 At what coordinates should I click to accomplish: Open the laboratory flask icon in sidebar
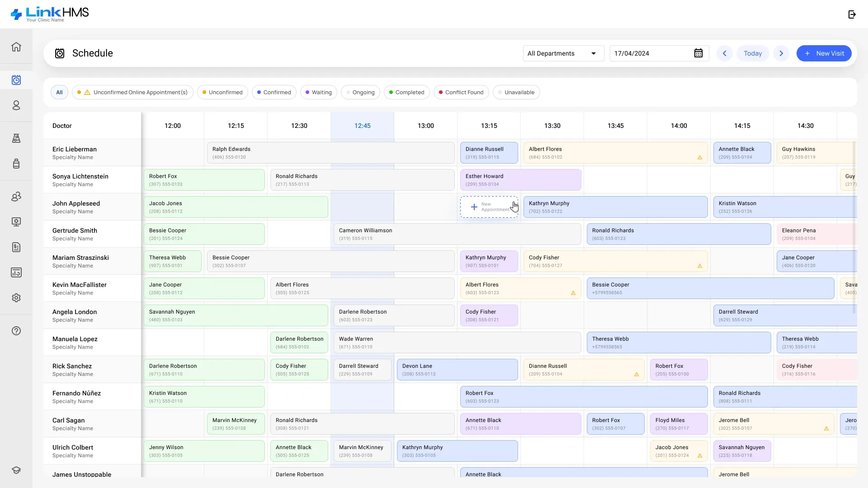16,138
